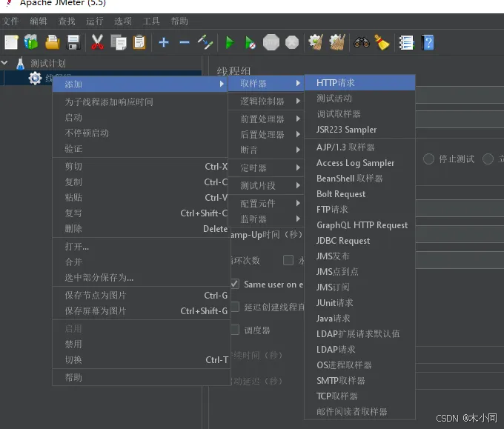This screenshot has height=429, width=504.
Task: Open the 文件 menu
Action: [10, 21]
